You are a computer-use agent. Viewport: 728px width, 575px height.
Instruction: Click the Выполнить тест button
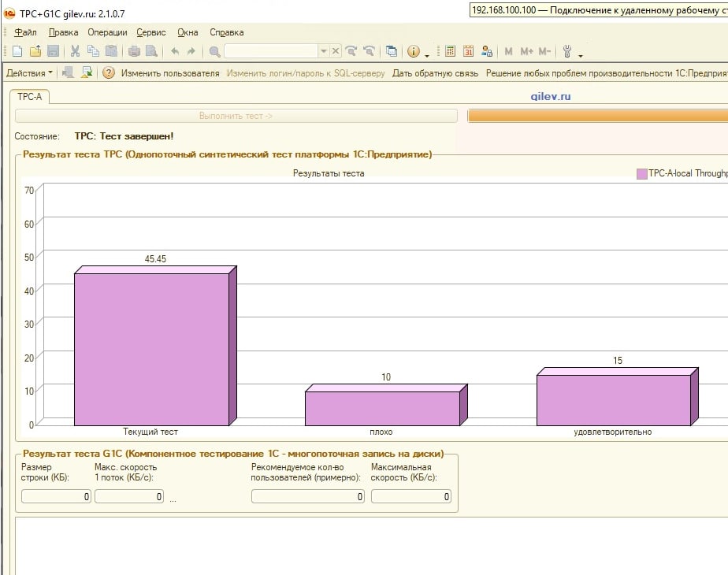[x=236, y=116]
